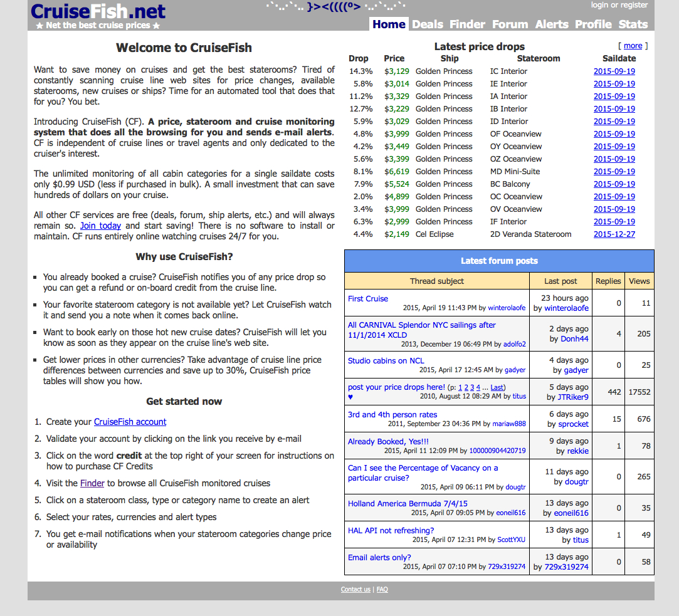Click the Saildate column header

click(x=619, y=58)
